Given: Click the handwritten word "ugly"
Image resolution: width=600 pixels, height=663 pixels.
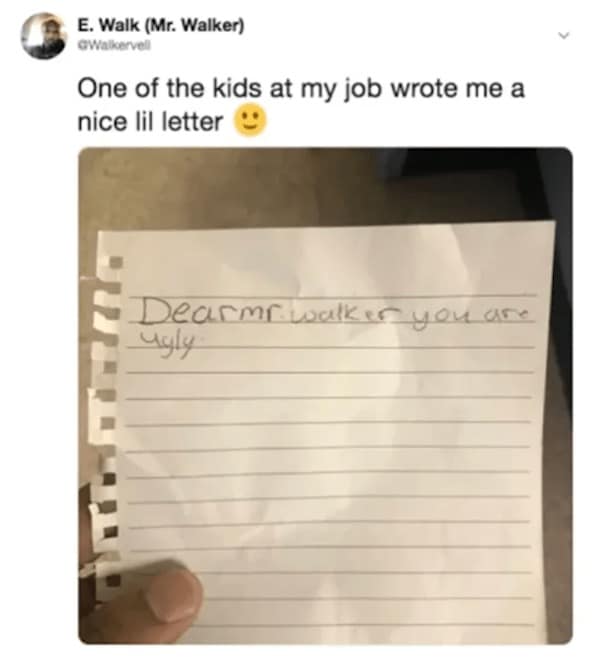Looking at the screenshot, I should 163,342.
